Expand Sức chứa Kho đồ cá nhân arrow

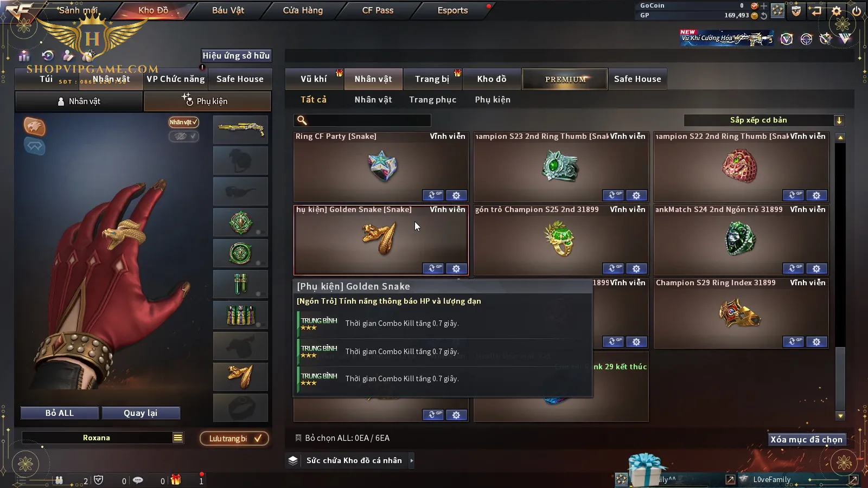[x=412, y=460]
